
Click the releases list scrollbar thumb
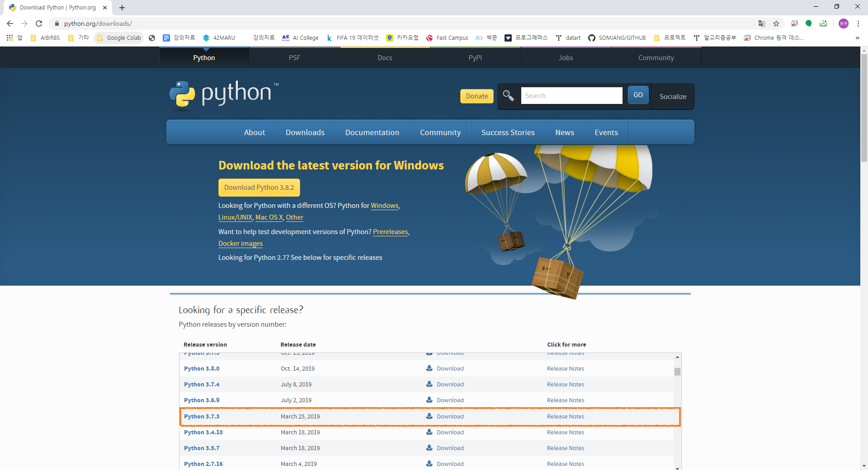coord(677,371)
